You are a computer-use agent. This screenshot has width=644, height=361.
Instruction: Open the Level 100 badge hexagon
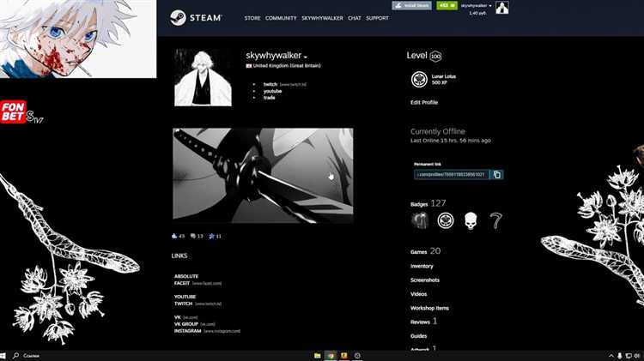[x=436, y=57]
